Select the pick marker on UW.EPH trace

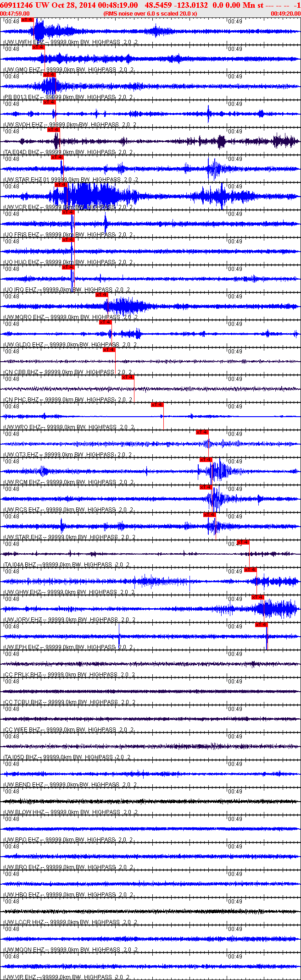[262, 625]
